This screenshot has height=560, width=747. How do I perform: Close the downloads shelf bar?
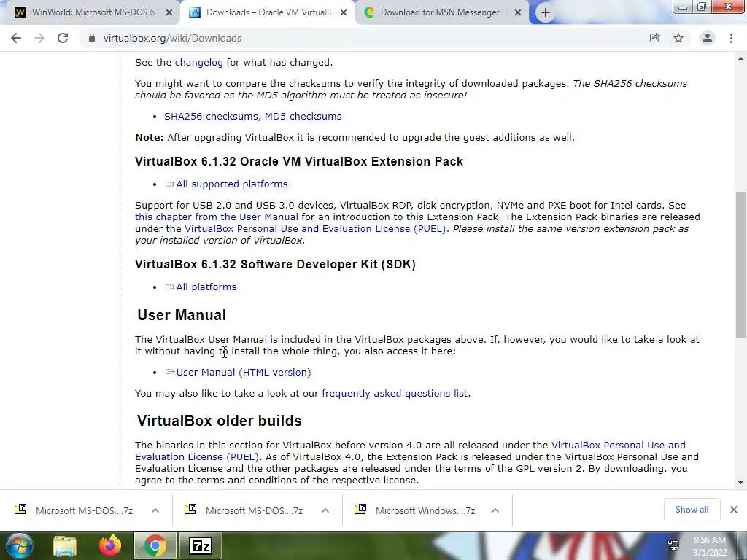click(x=734, y=510)
